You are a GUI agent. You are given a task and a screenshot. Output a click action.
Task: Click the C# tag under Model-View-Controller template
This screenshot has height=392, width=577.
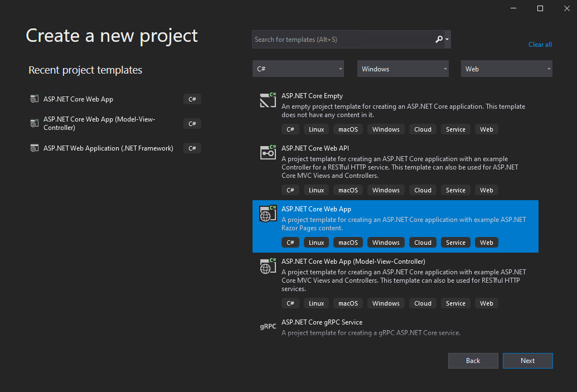290,303
